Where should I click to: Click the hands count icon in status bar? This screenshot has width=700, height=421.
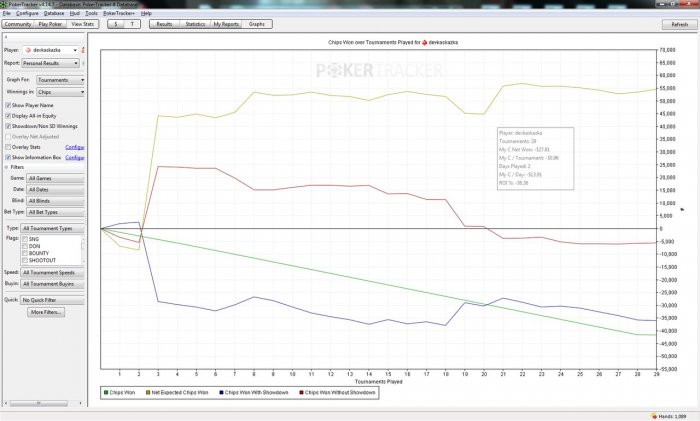point(654,416)
